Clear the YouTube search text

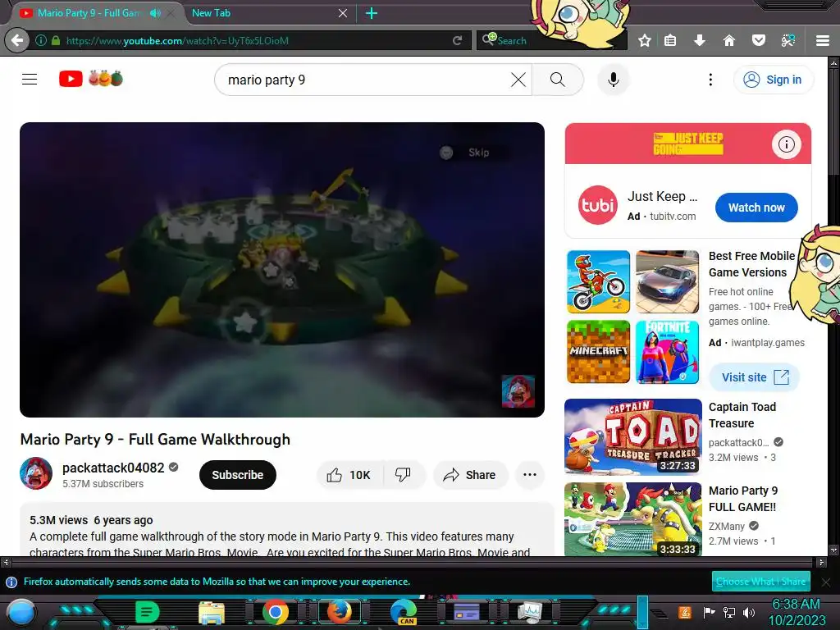point(518,80)
